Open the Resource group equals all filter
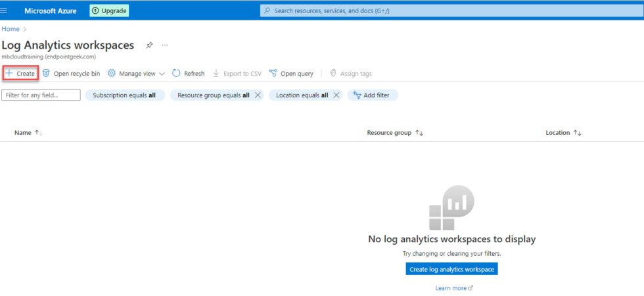Image resolution: width=644 pixels, height=296 pixels. click(x=213, y=95)
